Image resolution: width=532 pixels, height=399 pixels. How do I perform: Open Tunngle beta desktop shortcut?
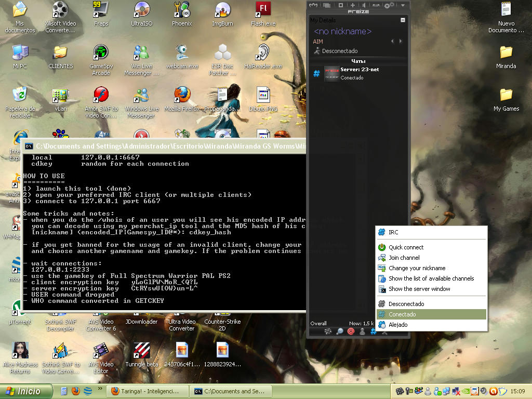tap(141, 354)
